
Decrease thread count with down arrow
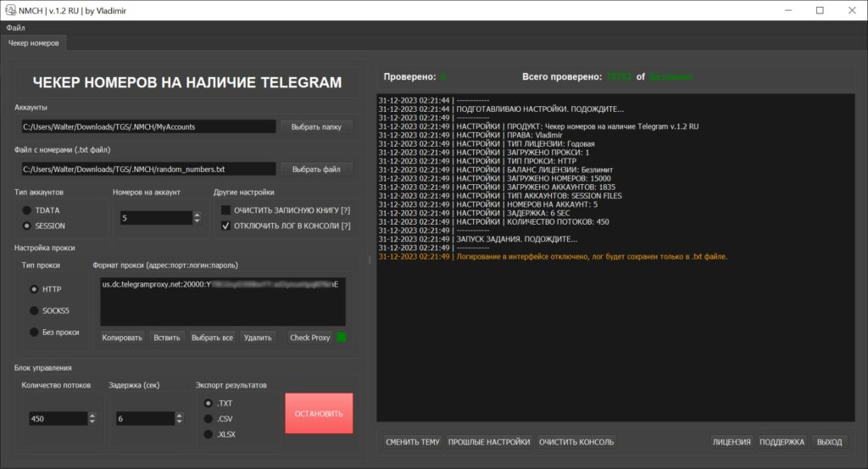point(92,422)
